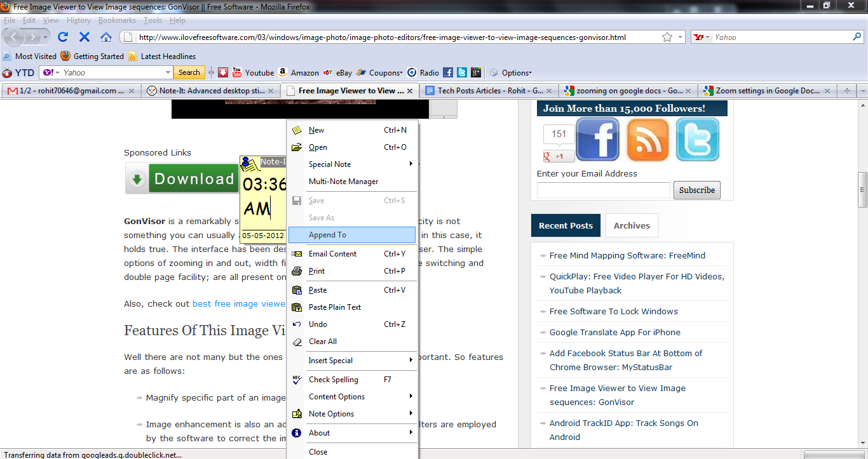Viewport: 868px width, 459px height.
Task: Open the Free Mind Mapping Software: FreeMind link
Action: tap(627, 255)
